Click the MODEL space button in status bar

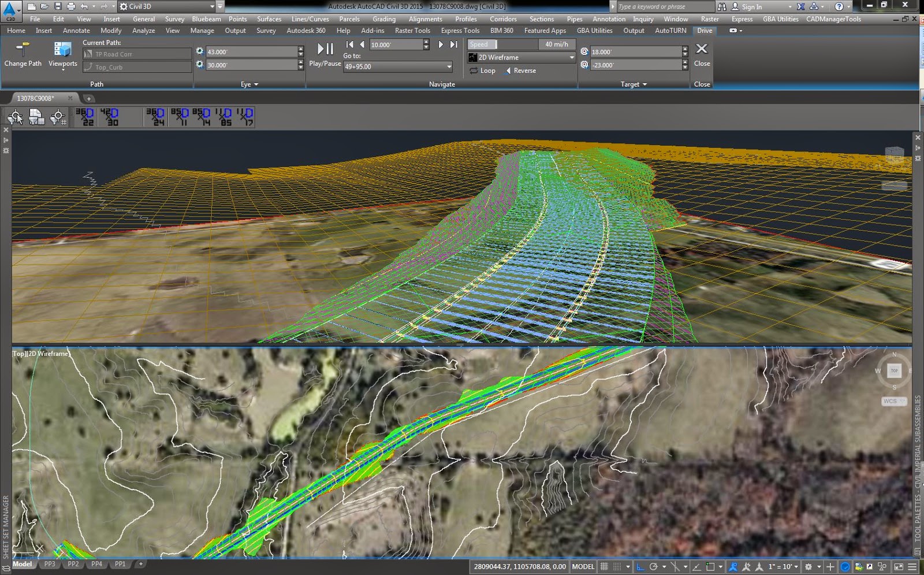click(583, 566)
